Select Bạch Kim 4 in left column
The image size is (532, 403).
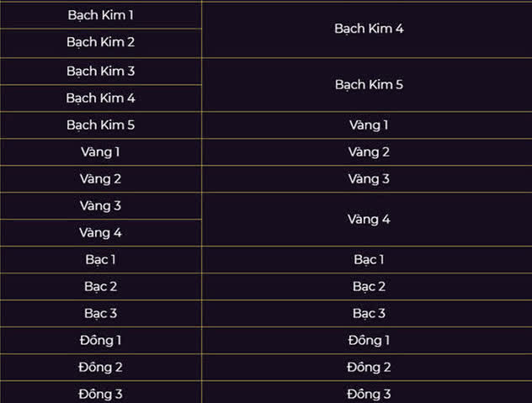coord(100,98)
